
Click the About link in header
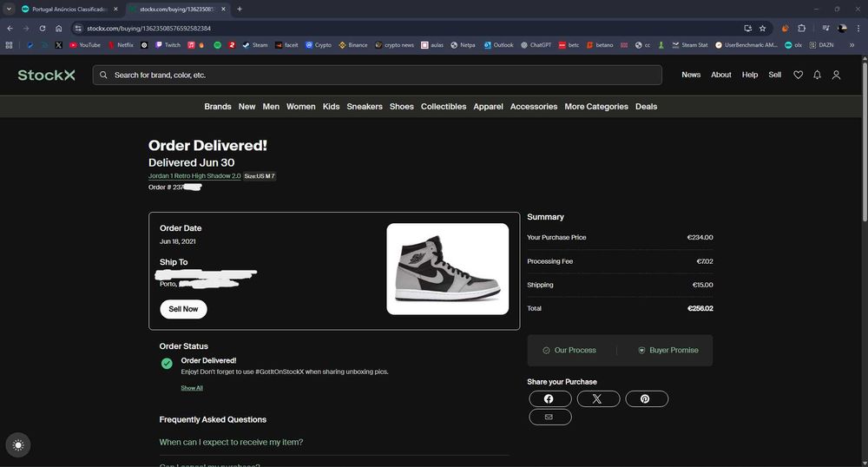tap(720, 75)
